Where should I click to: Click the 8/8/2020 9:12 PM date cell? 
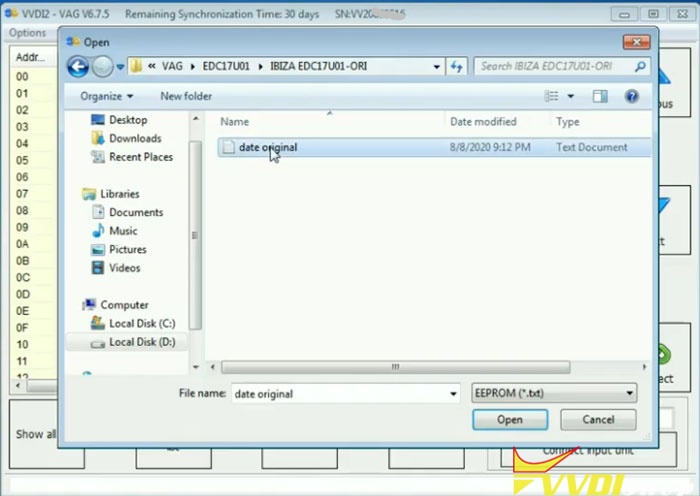coord(490,147)
